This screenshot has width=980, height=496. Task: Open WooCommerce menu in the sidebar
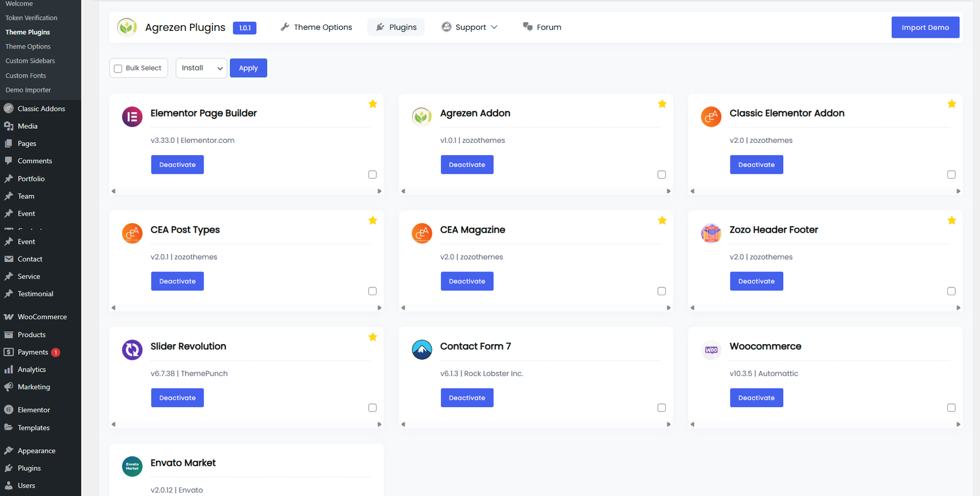tap(42, 317)
